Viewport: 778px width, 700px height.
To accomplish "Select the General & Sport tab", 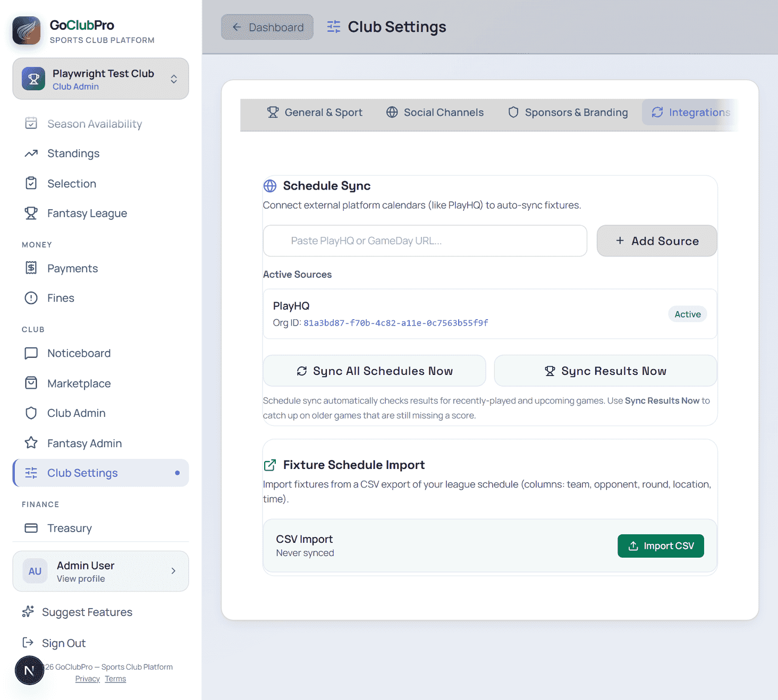I will pyautogui.click(x=315, y=112).
